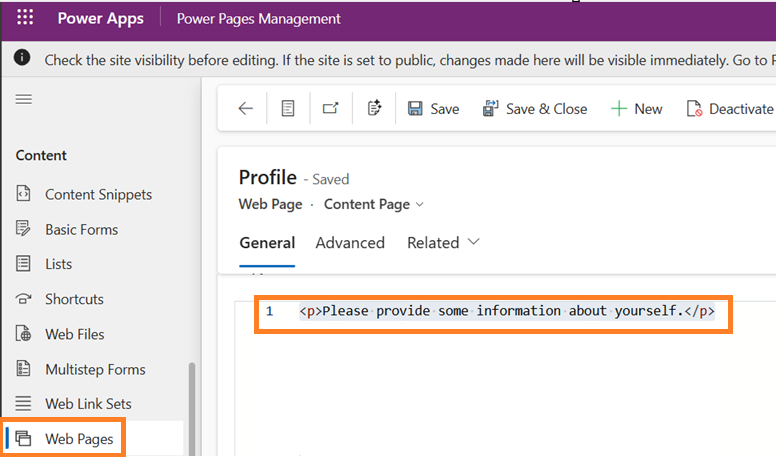
Task: Create a New record
Action: (636, 109)
